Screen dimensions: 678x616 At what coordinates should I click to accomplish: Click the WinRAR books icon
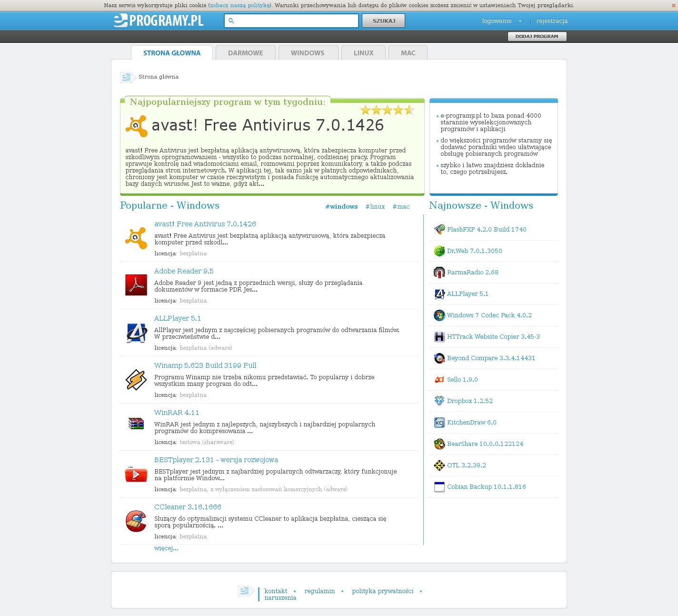click(136, 424)
